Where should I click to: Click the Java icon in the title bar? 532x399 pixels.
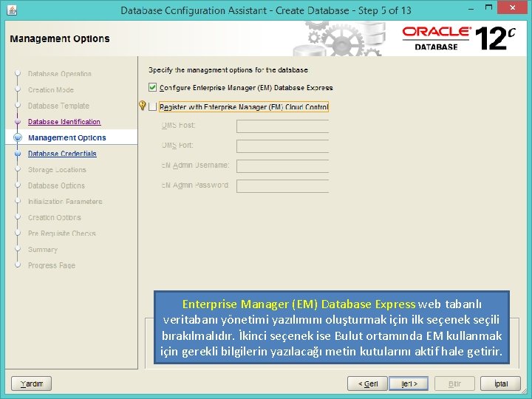12,10
